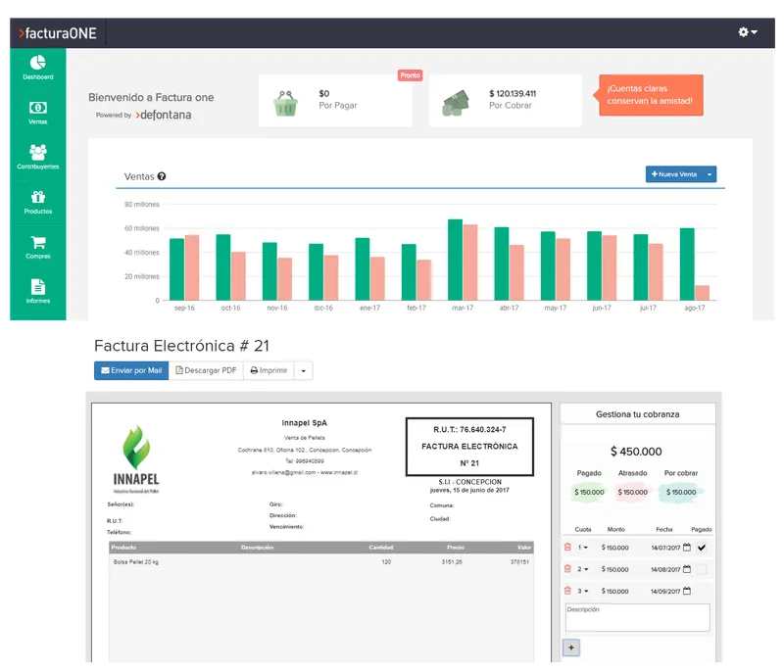Go to Ventas in the sidebar
The image size is (784, 672).
(x=38, y=113)
